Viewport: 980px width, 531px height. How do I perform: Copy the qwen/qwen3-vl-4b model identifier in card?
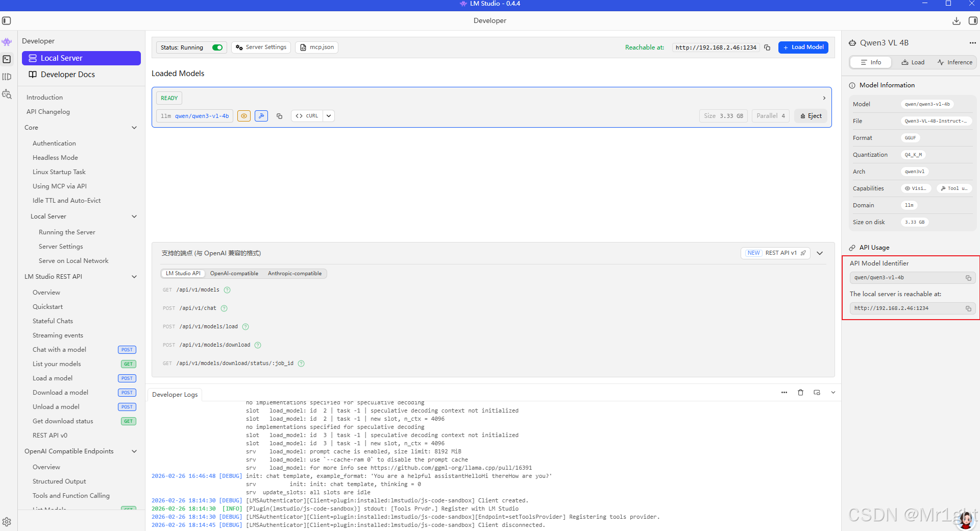point(279,116)
